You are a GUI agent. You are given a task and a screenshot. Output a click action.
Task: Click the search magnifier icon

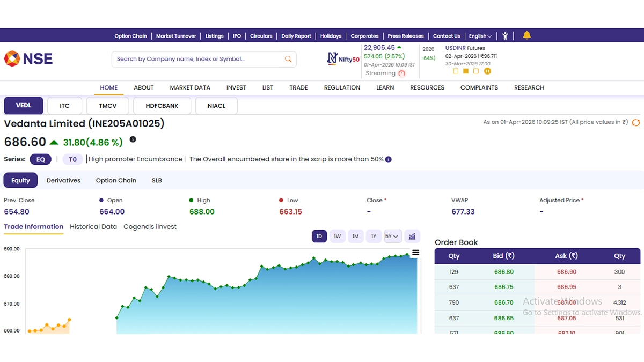[288, 59]
